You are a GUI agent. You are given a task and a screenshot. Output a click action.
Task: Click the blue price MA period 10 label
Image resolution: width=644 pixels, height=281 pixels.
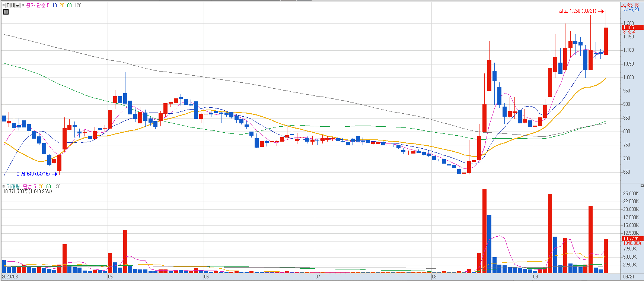pyautogui.click(x=55, y=6)
